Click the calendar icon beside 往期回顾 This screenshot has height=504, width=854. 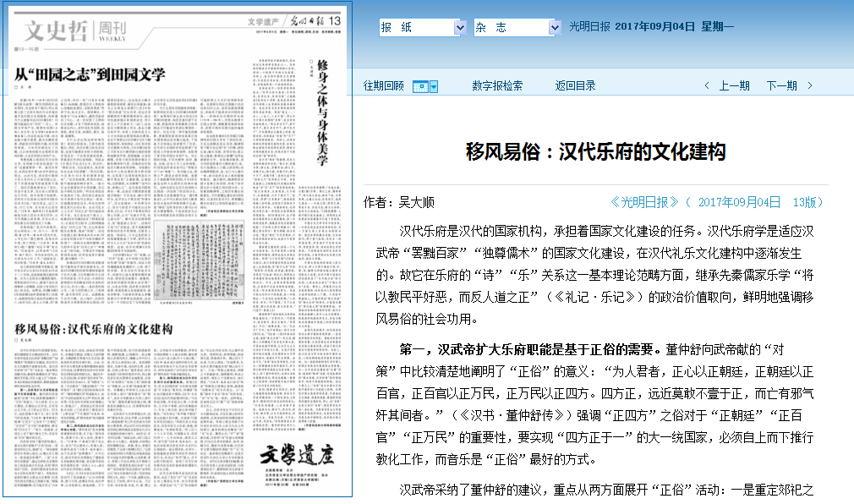[420, 86]
